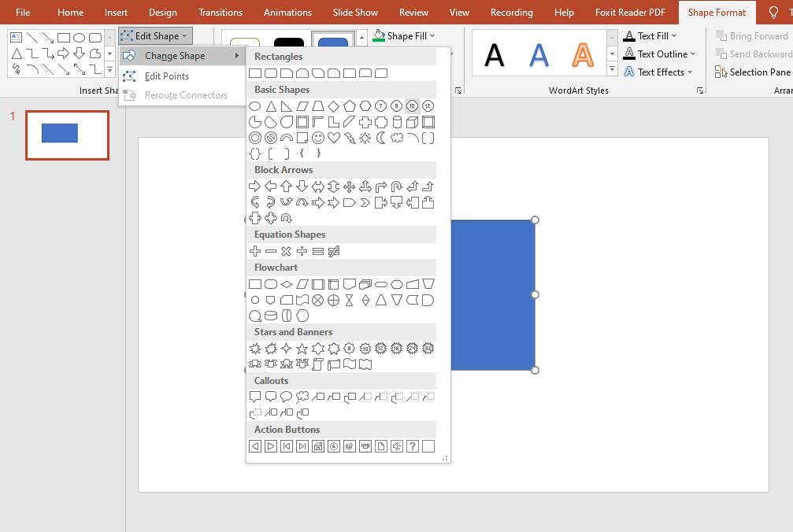This screenshot has width=793, height=532.
Task: Select the Question action button
Action: 413,446
